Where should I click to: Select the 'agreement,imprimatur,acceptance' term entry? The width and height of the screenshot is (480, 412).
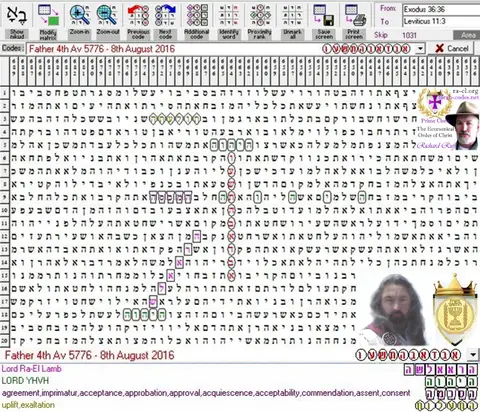[206, 393]
